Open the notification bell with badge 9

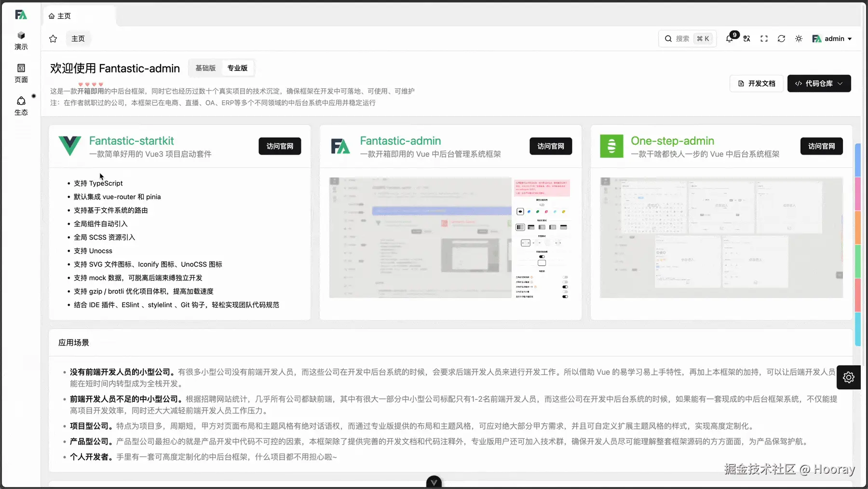730,39
